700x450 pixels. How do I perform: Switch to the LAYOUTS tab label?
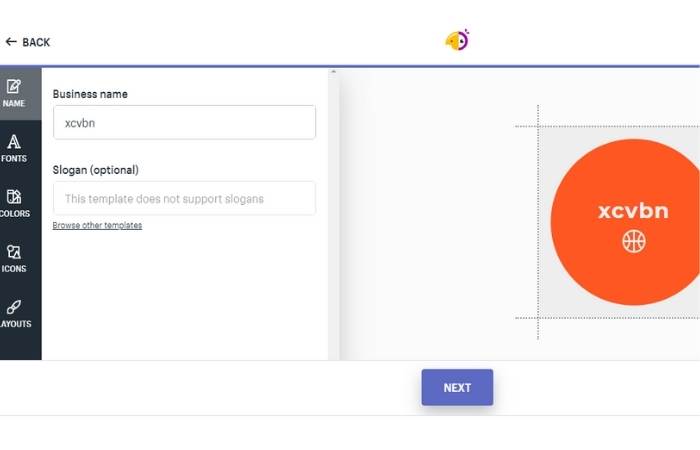click(x=16, y=324)
